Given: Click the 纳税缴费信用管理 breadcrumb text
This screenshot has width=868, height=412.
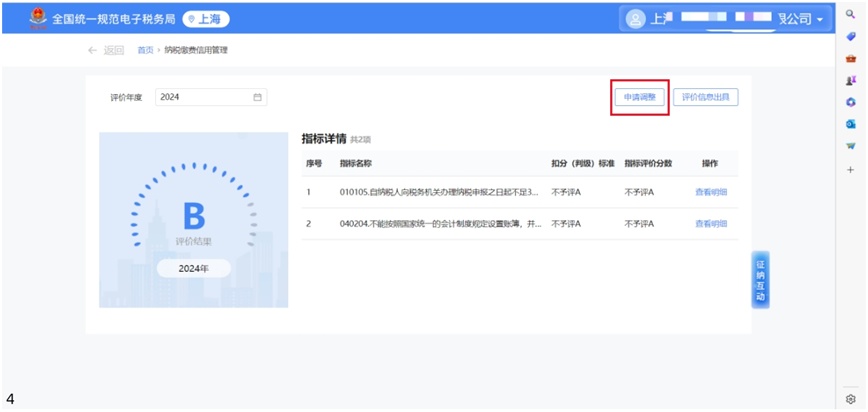Looking at the screenshot, I should tap(196, 50).
